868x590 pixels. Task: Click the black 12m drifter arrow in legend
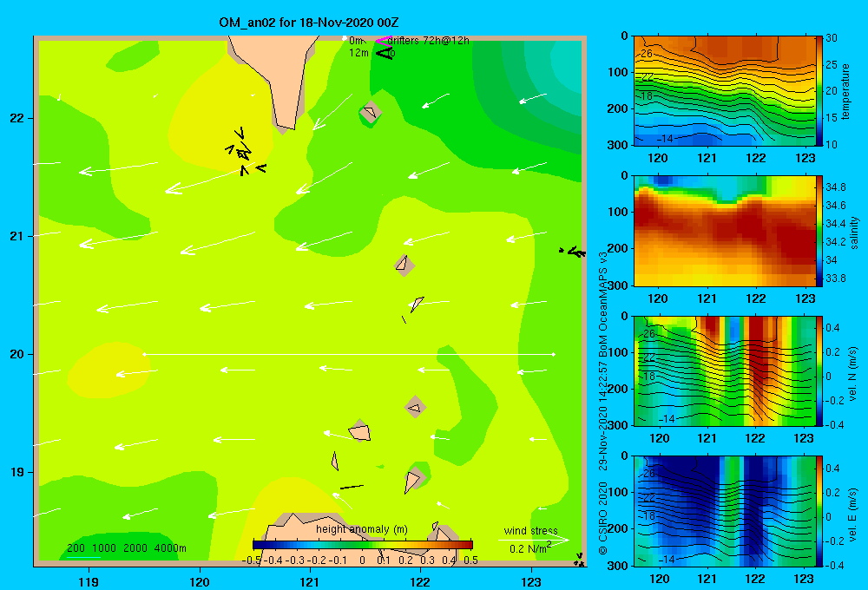[385, 53]
